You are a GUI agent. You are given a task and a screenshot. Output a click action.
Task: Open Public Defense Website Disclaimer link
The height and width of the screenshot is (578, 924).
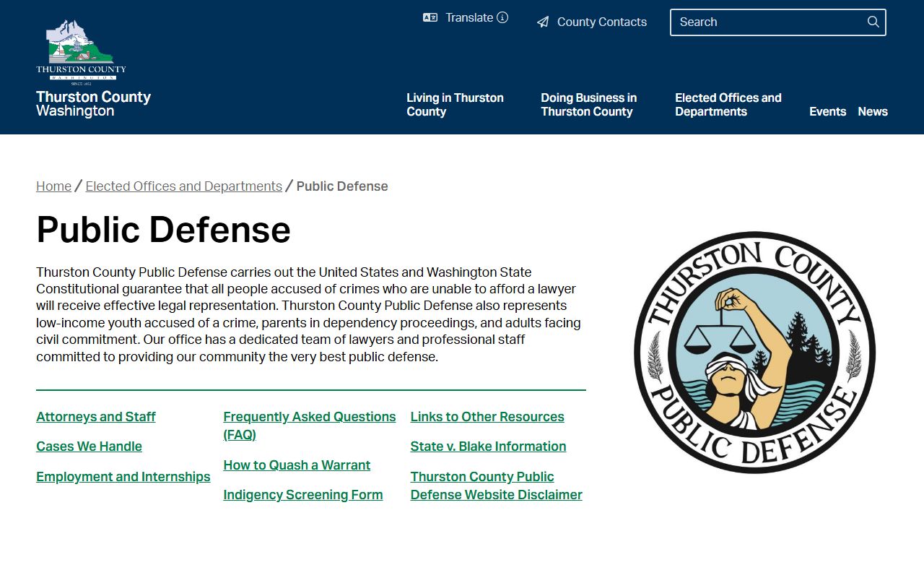pyautogui.click(x=497, y=486)
